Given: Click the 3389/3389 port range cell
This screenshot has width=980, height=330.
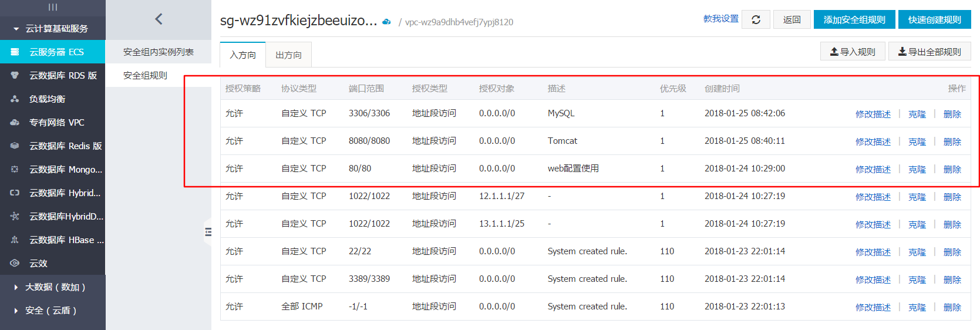Looking at the screenshot, I should [369, 279].
